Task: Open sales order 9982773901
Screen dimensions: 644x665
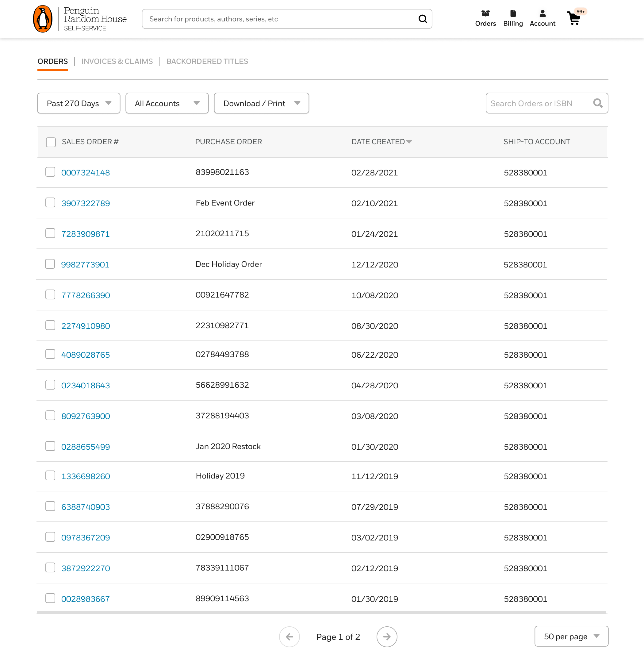Action: tap(85, 265)
